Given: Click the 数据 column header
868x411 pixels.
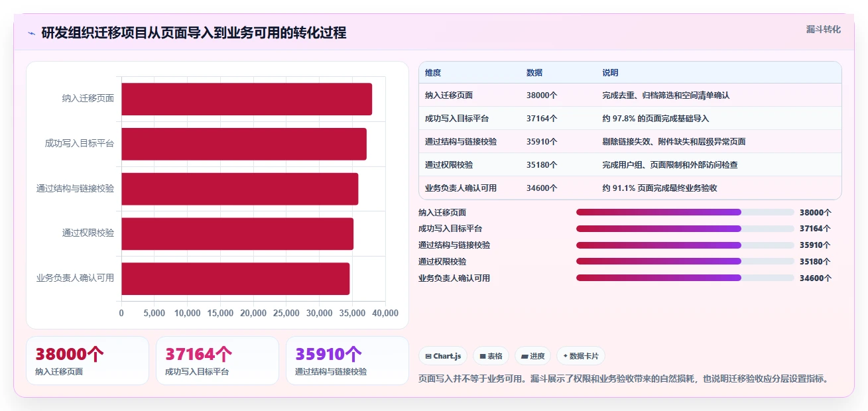Looking at the screenshot, I should tap(534, 73).
